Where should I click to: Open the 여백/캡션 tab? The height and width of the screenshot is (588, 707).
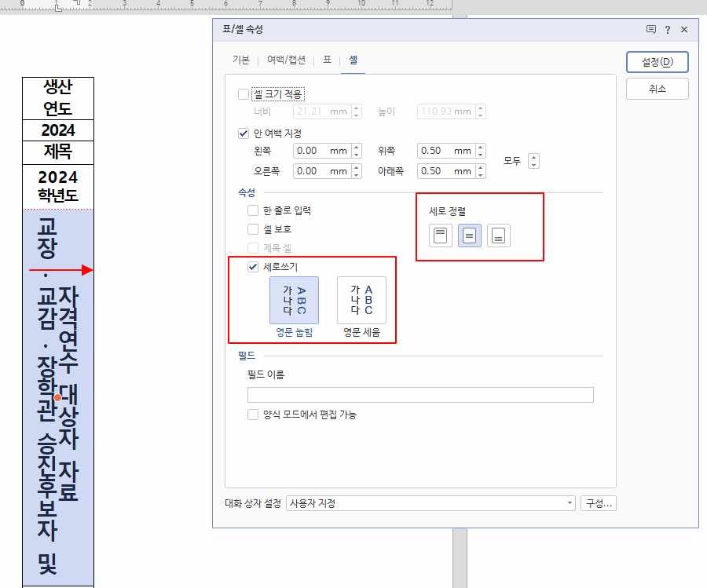pos(286,60)
